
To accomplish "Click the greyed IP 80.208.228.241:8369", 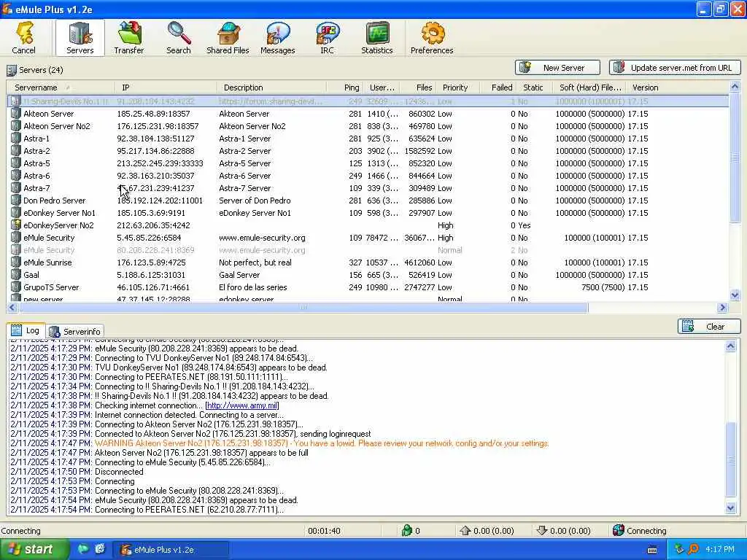I will click(x=155, y=250).
